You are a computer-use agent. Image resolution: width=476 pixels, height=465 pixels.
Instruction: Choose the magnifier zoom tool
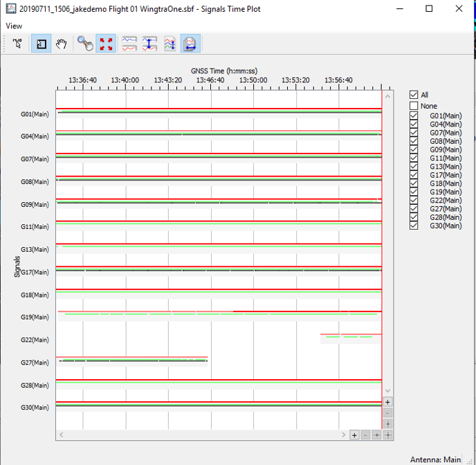point(85,44)
